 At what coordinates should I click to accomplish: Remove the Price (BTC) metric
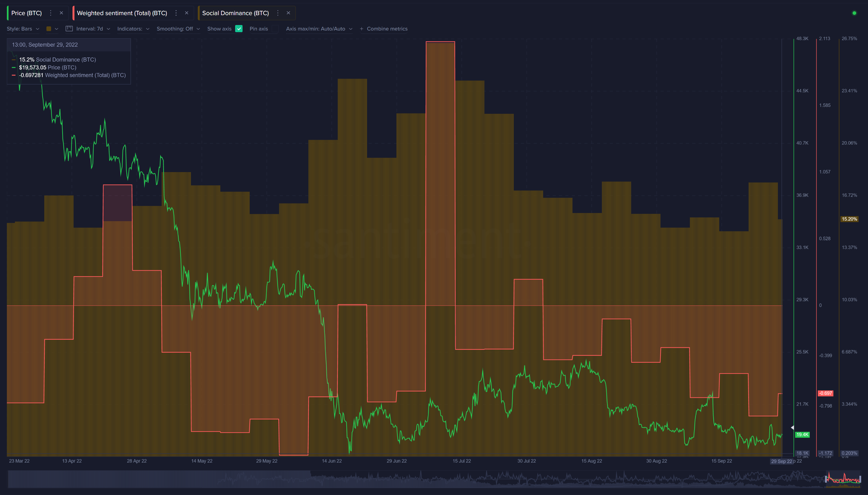click(62, 13)
